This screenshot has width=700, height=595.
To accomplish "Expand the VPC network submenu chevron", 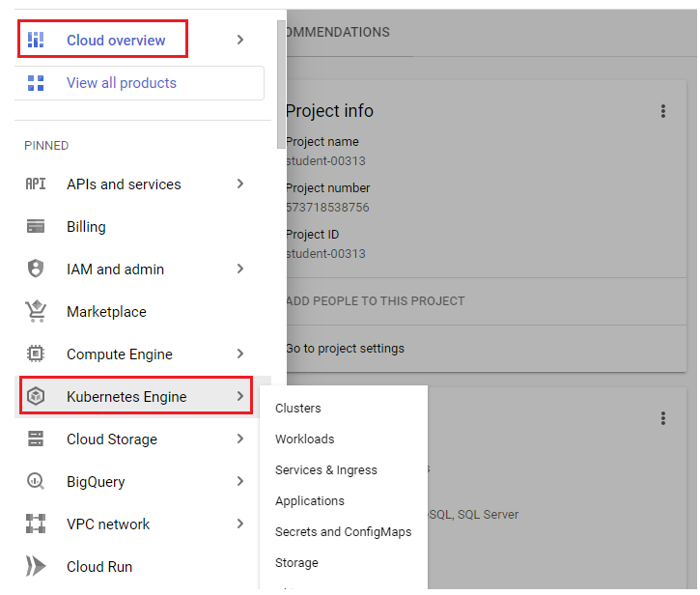I will coord(240,524).
